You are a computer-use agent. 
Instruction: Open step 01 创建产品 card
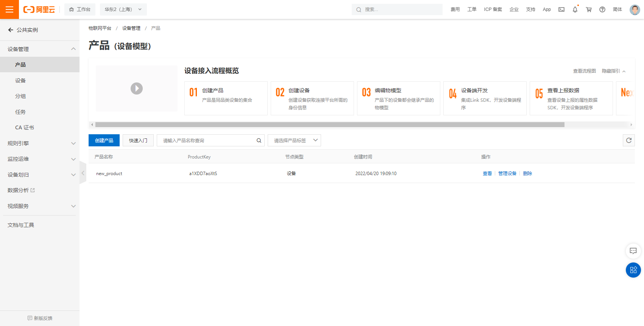pos(226,98)
